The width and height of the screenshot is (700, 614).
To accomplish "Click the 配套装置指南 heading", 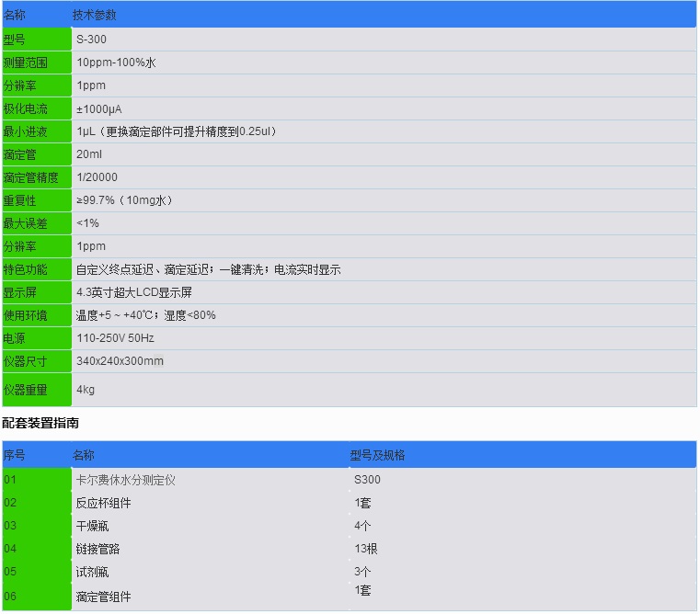I will [40, 424].
